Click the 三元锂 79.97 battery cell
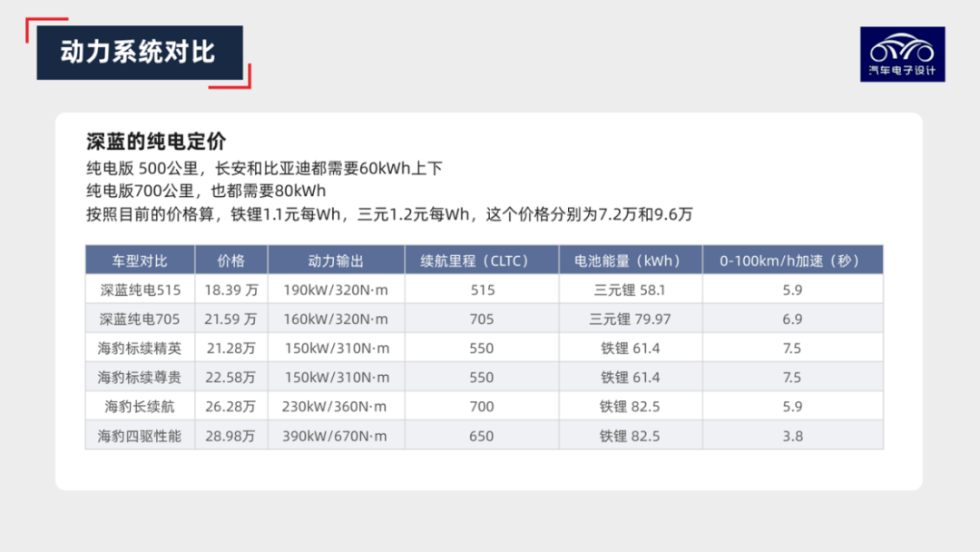The width and height of the screenshot is (980, 552). (x=631, y=319)
